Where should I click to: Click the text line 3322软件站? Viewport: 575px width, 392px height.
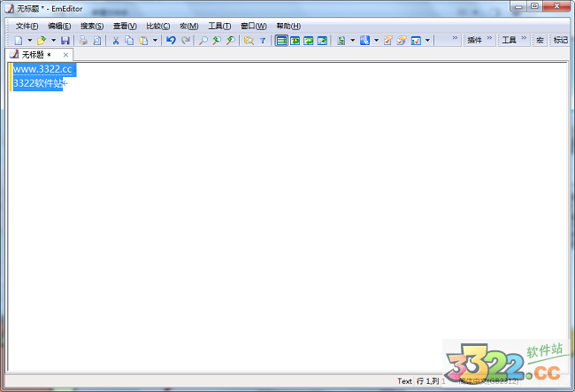coord(38,83)
